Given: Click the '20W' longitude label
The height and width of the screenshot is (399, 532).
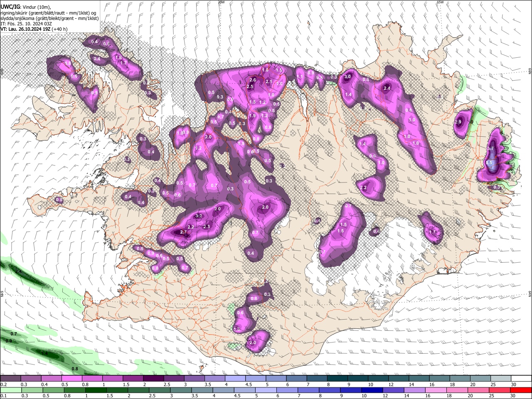Looking at the screenshot, I should tap(221, 2).
